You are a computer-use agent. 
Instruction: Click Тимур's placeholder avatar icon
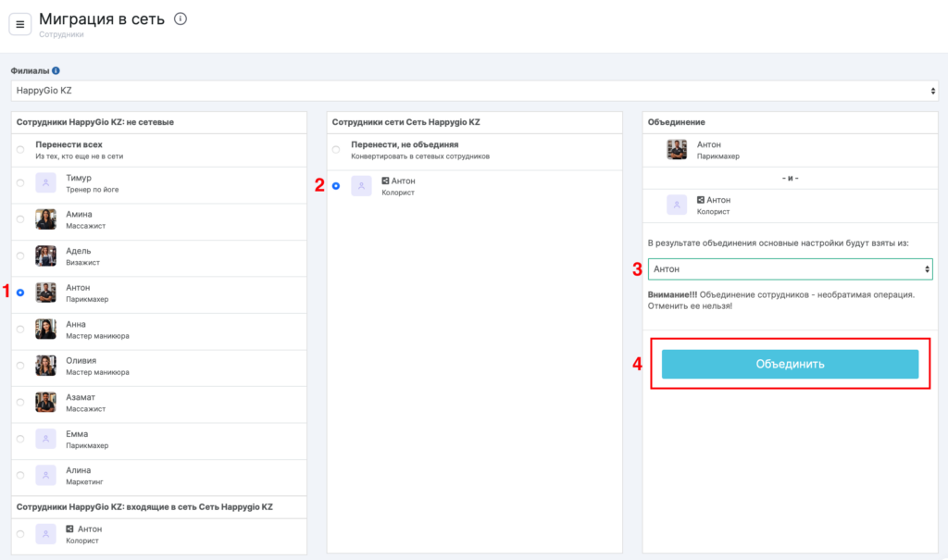pos(45,183)
